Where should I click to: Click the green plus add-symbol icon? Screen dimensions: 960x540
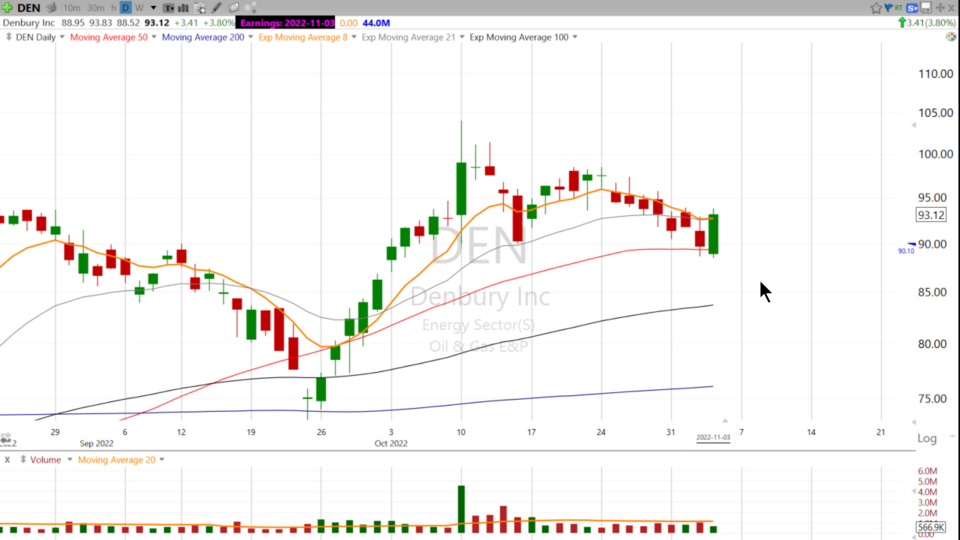point(7,8)
